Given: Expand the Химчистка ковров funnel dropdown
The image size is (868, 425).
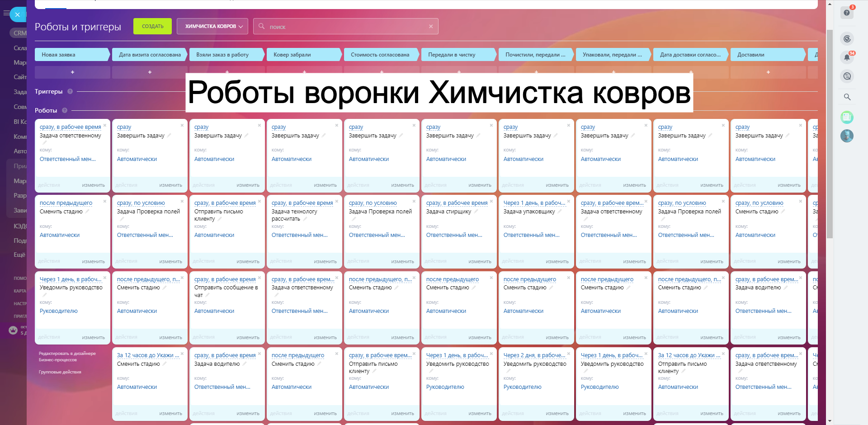Looking at the screenshot, I should point(212,26).
